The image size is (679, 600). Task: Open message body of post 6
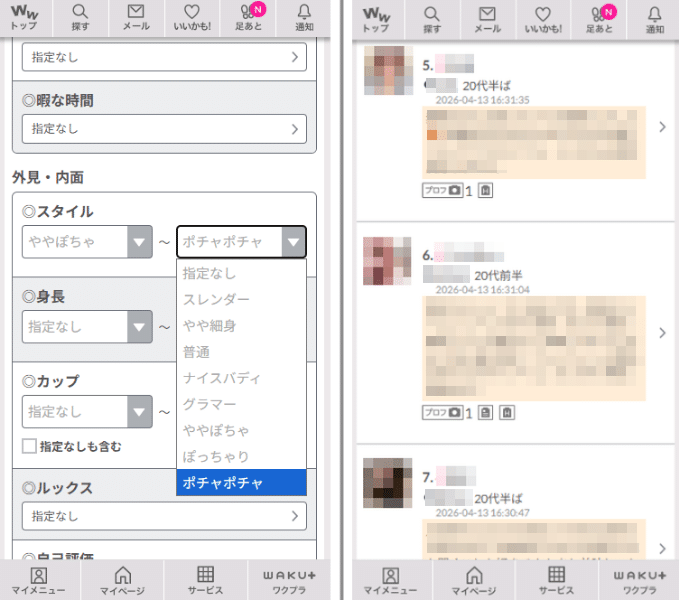tap(534, 348)
